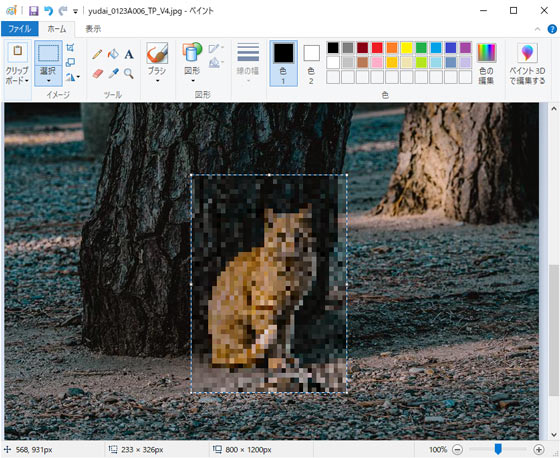Viewport: 560px width, 458px height.
Task: Click the Resize and skew icon
Action: tap(70, 63)
